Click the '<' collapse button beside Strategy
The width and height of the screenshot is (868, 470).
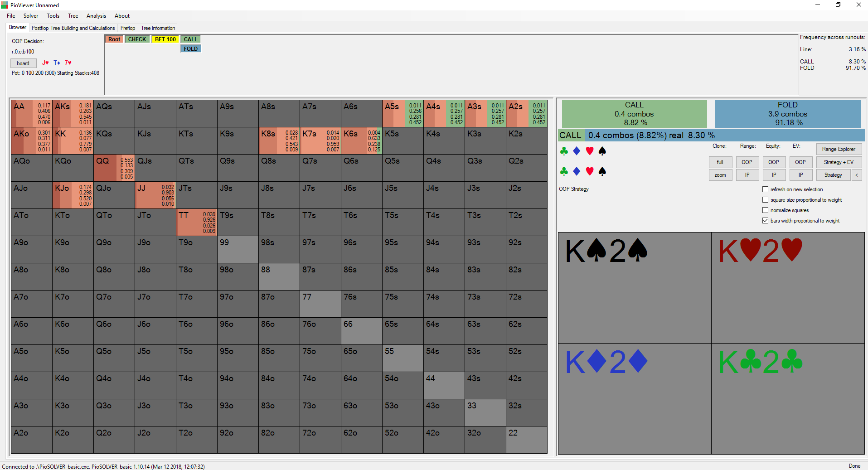click(x=857, y=175)
